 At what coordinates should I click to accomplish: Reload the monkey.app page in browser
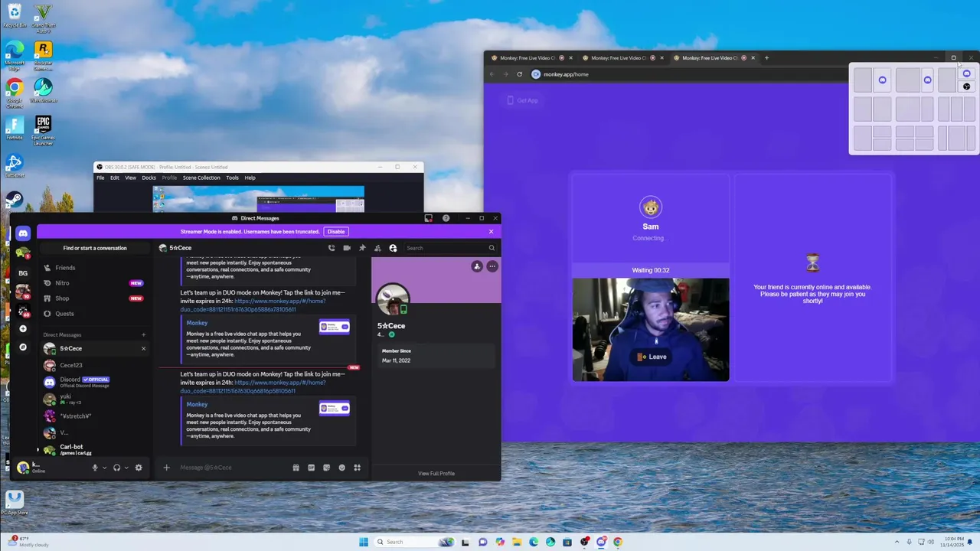519,74
